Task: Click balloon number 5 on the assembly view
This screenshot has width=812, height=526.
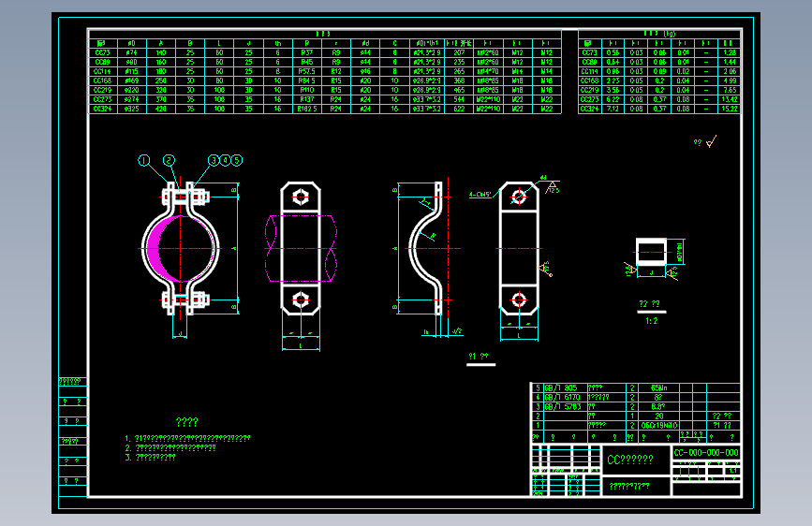Action: [237, 160]
